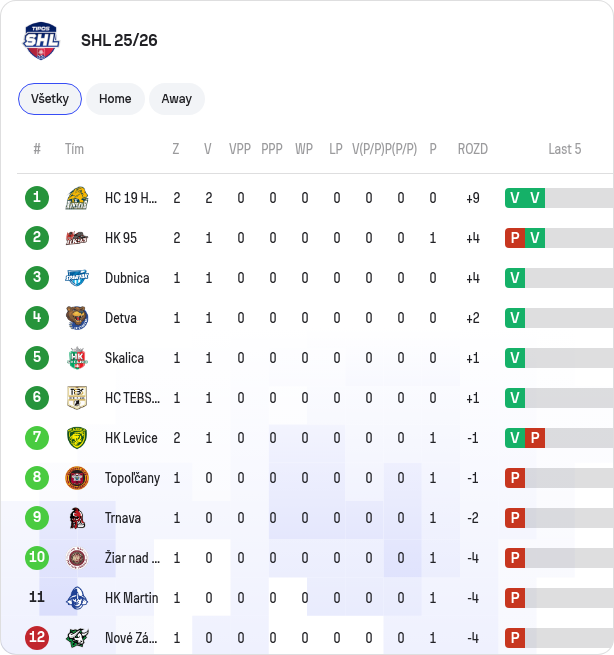
Task: Click the Dubnica team logo
Action: coord(77,278)
